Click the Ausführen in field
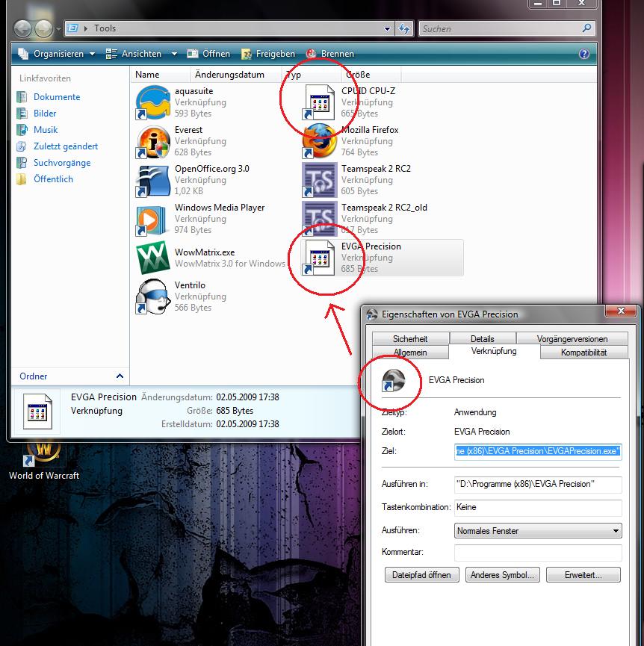This screenshot has height=646, width=644. coord(538,484)
